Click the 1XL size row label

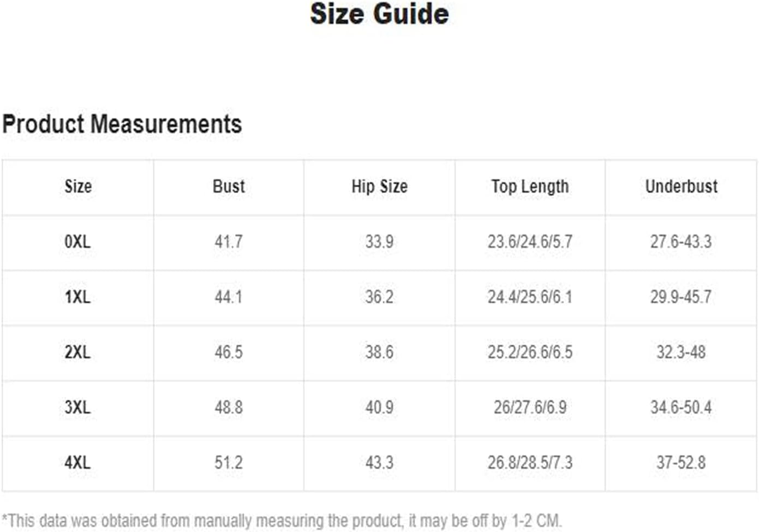[x=77, y=297]
